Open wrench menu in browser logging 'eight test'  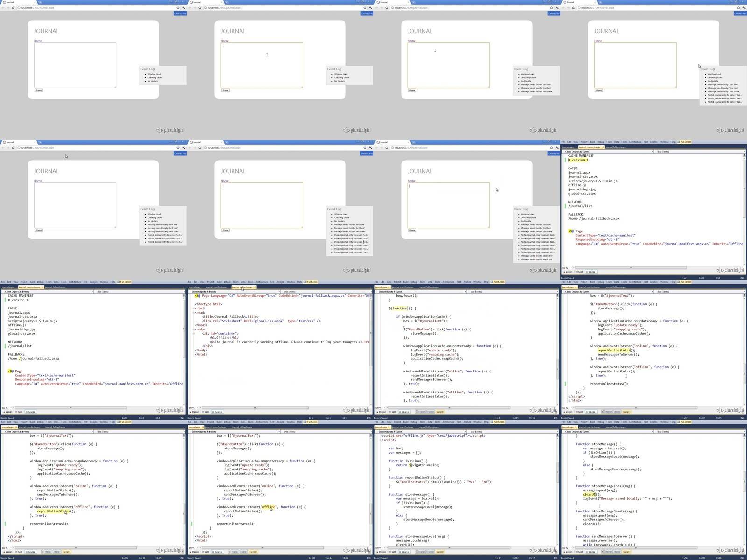pyautogui.click(x=557, y=147)
